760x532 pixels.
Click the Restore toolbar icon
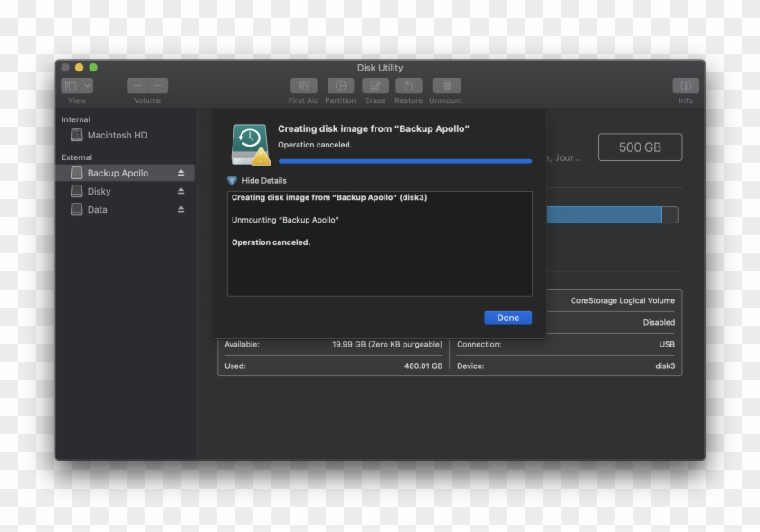408,87
